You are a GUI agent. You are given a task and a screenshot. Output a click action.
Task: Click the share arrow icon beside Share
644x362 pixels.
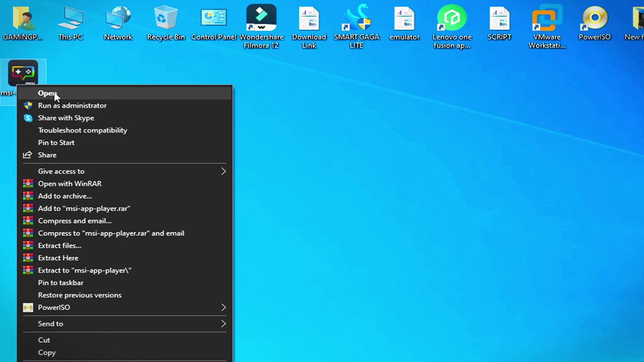pyautogui.click(x=28, y=155)
